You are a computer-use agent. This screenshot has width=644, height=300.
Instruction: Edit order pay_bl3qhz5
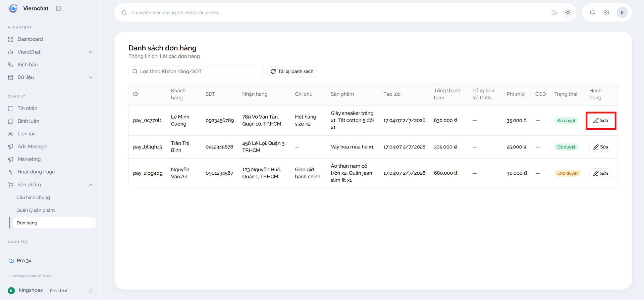601,147
